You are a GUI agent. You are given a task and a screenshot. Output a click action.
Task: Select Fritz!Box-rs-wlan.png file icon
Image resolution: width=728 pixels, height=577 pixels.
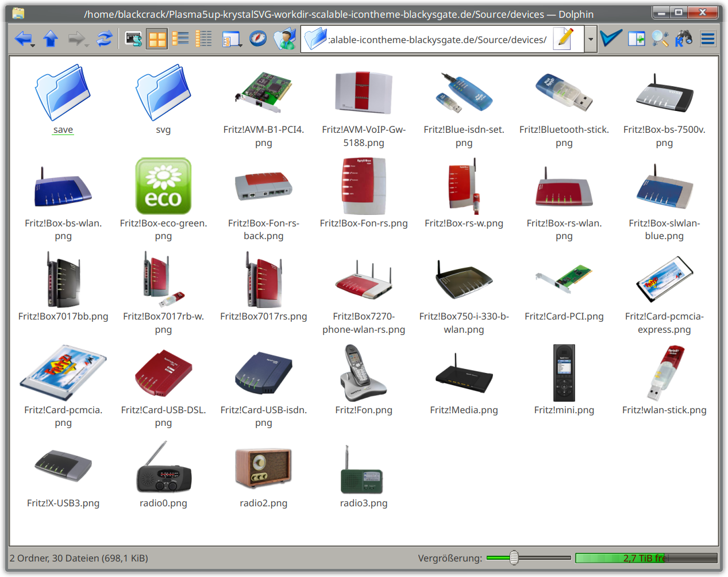tap(564, 186)
